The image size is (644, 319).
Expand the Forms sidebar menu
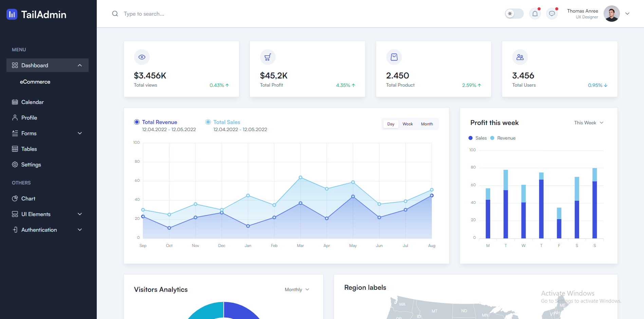click(x=48, y=134)
